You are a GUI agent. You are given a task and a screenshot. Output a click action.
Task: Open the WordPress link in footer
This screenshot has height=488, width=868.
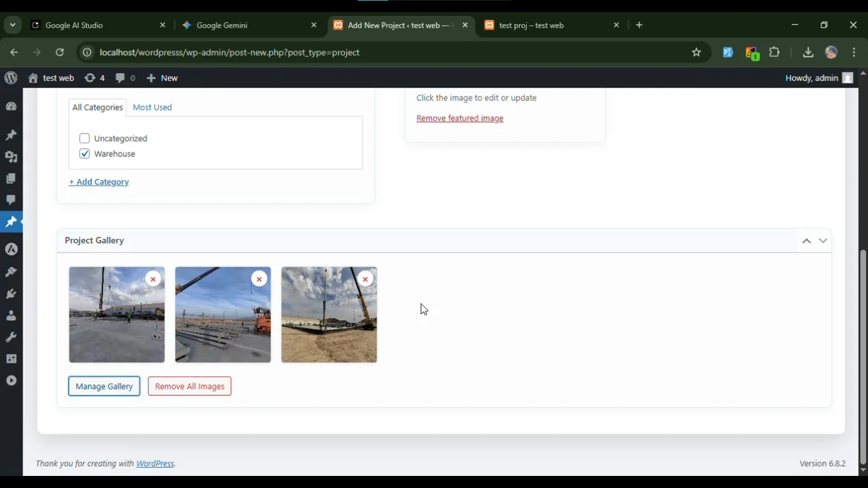[156, 464]
